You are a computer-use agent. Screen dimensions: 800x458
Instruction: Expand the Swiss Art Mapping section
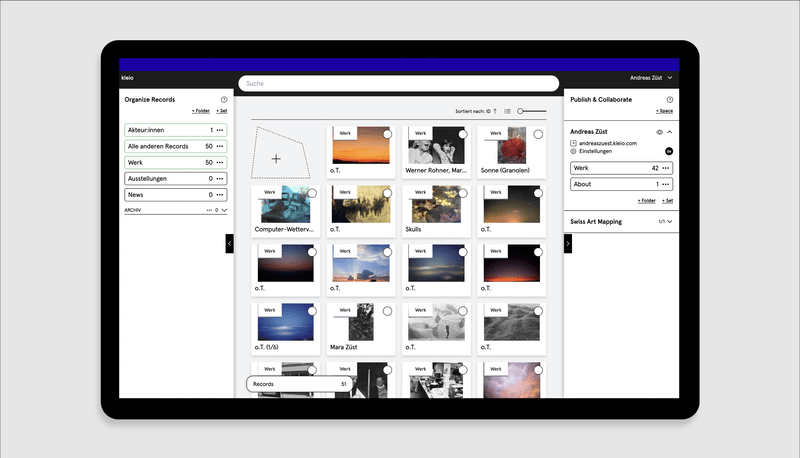[x=669, y=221]
